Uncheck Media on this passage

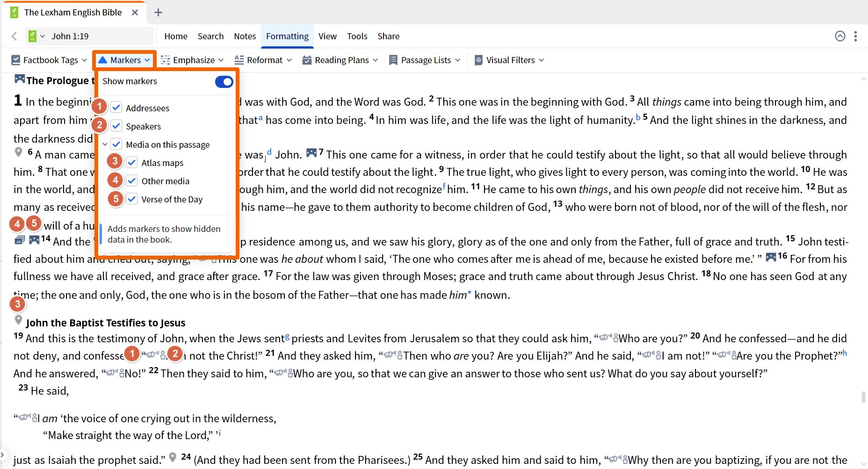(116, 144)
